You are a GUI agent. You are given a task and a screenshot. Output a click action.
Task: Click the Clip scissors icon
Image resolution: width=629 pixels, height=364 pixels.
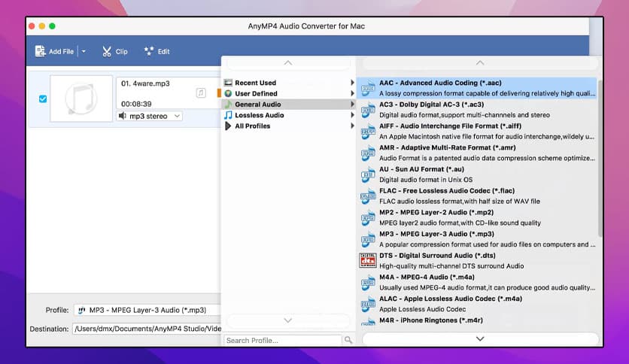pos(106,51)
